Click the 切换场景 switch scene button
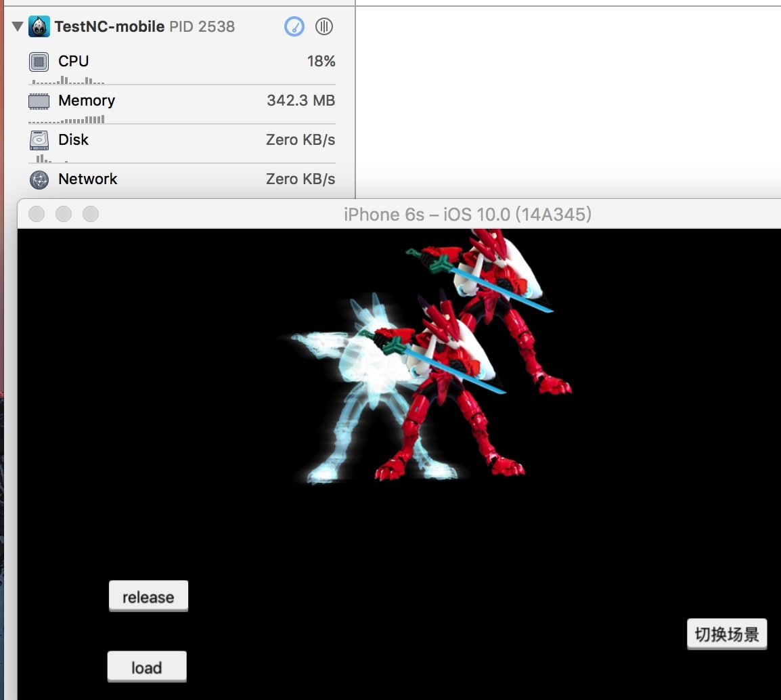781x700 pixels. click(x=727, y=634)
